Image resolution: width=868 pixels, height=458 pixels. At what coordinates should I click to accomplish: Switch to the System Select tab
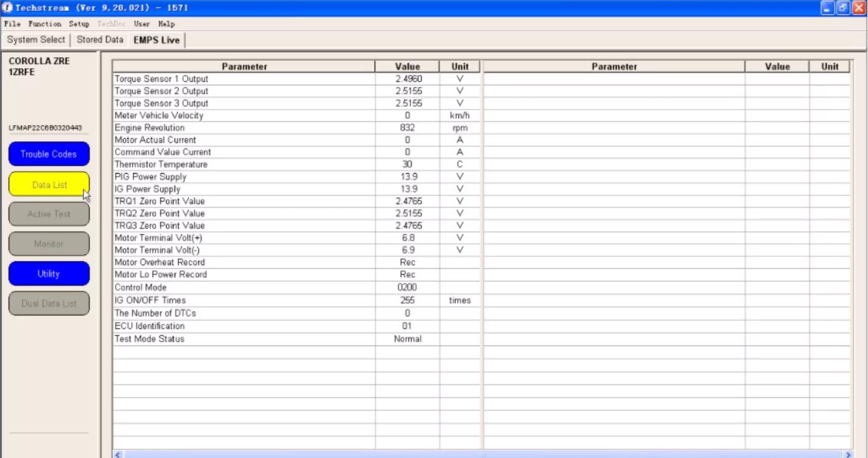[x=36, y=40]
